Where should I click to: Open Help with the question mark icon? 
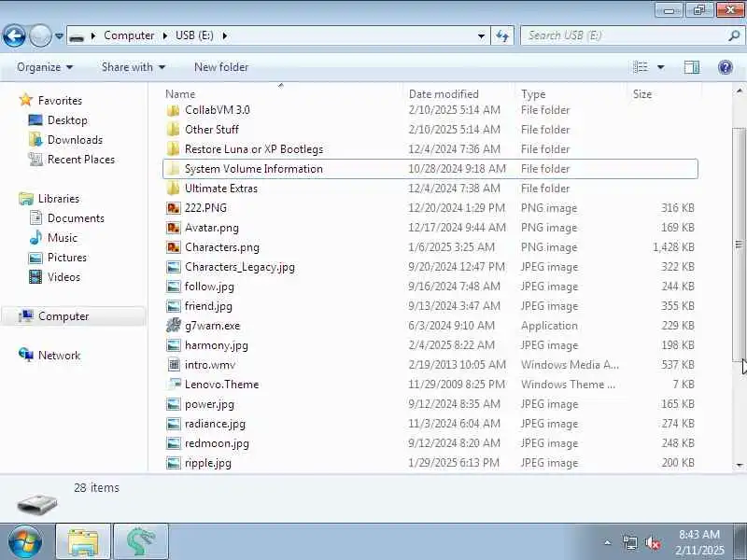pos(726,67)
